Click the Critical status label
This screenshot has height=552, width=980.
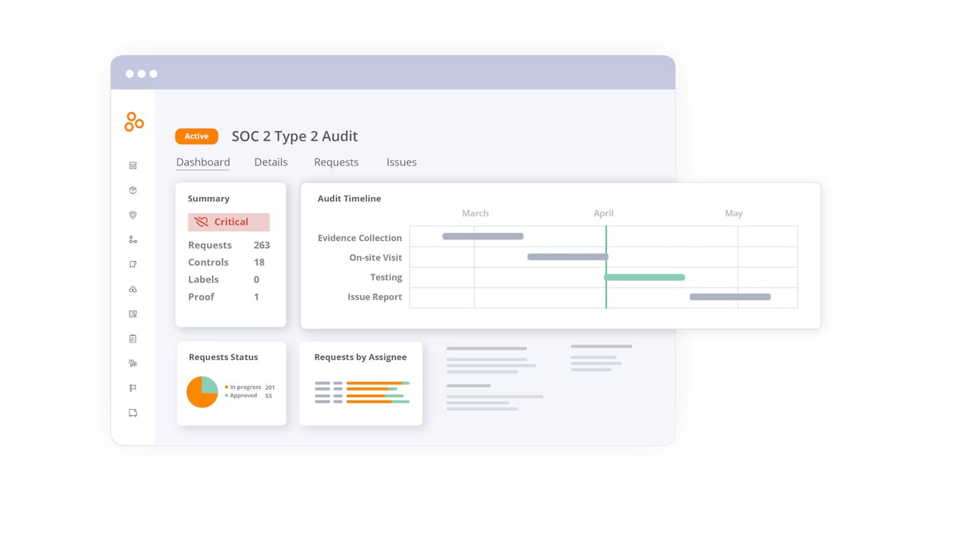point(229,222)
